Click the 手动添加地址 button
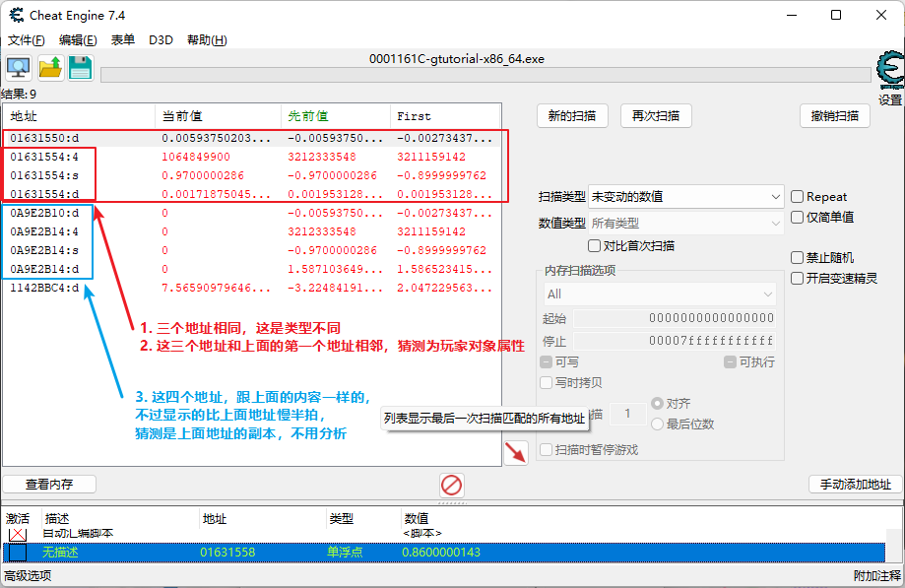The width and height of the screenshot is (905, 588). (x=856, y=485)
